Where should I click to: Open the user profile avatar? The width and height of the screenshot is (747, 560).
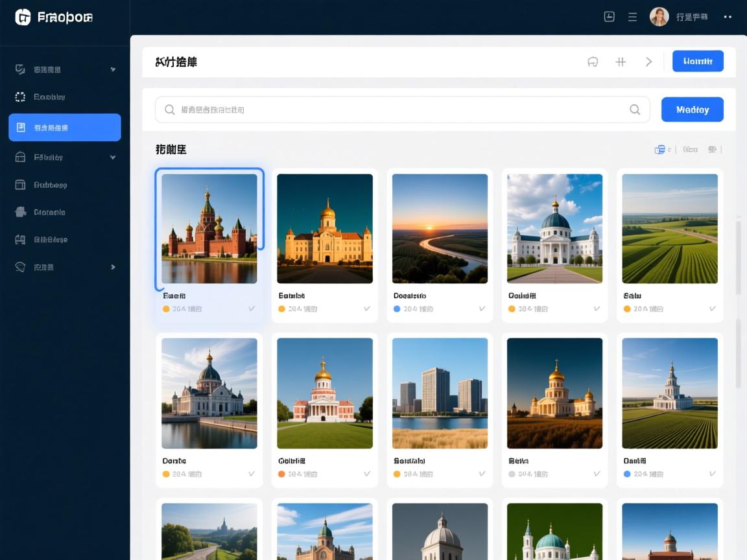[659, 17]
